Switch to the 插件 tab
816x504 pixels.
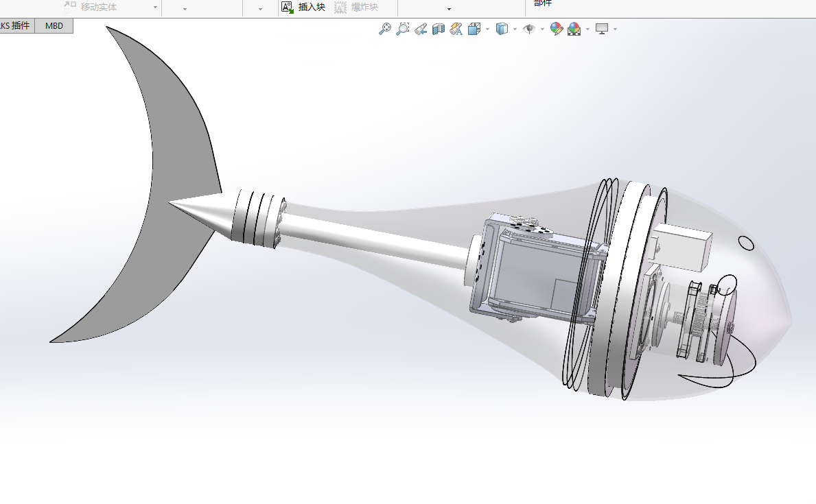16,25
